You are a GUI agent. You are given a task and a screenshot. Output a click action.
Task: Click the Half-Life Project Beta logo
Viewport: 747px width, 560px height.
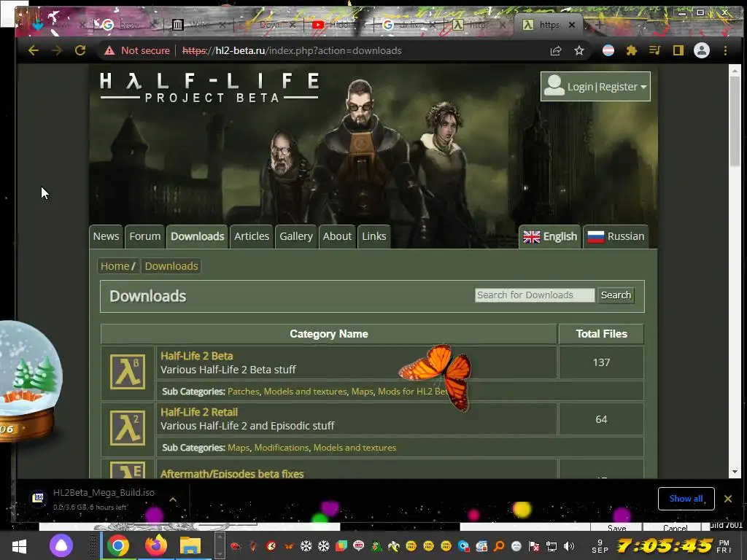point(209,87)
